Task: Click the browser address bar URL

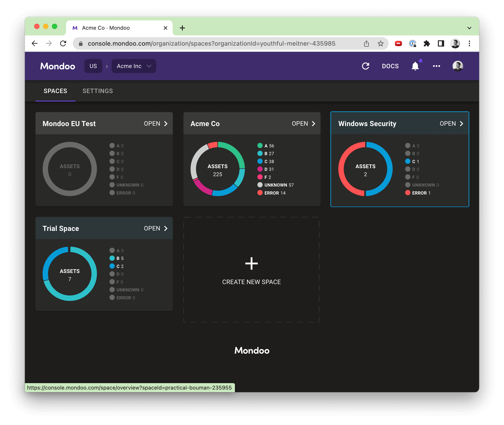Action: (211, 44)
